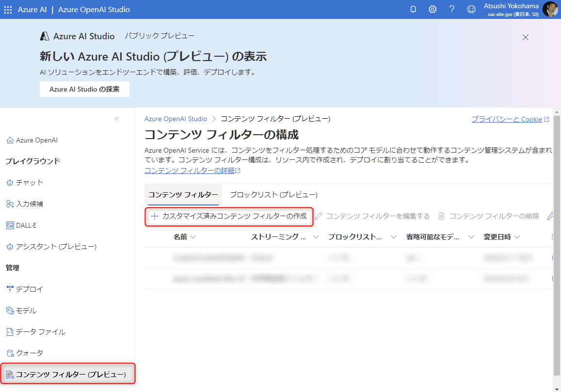The image size is (561, 392).
Task: Open アシスタント (プレビュー)
Action: click(51, 247)
